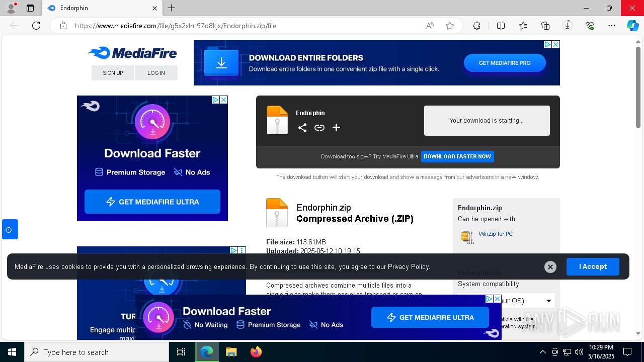The width and height of the screenshot is (644, 362).
Task: Refresh the current page
Action: pyautogui.click(x=36, y=26)
